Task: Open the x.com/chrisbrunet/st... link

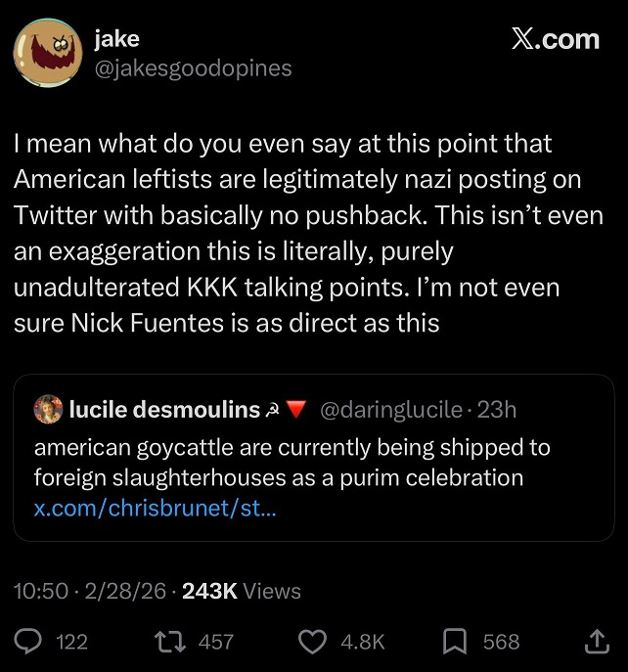Action: [x=155, y=509]
